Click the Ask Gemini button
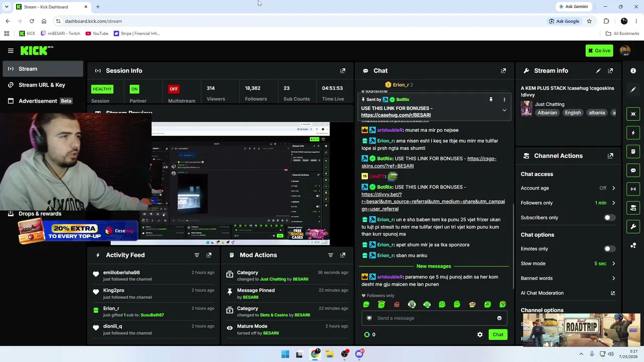Image resolution: width=644 pixels, height=362 pixels. [573, 7]
